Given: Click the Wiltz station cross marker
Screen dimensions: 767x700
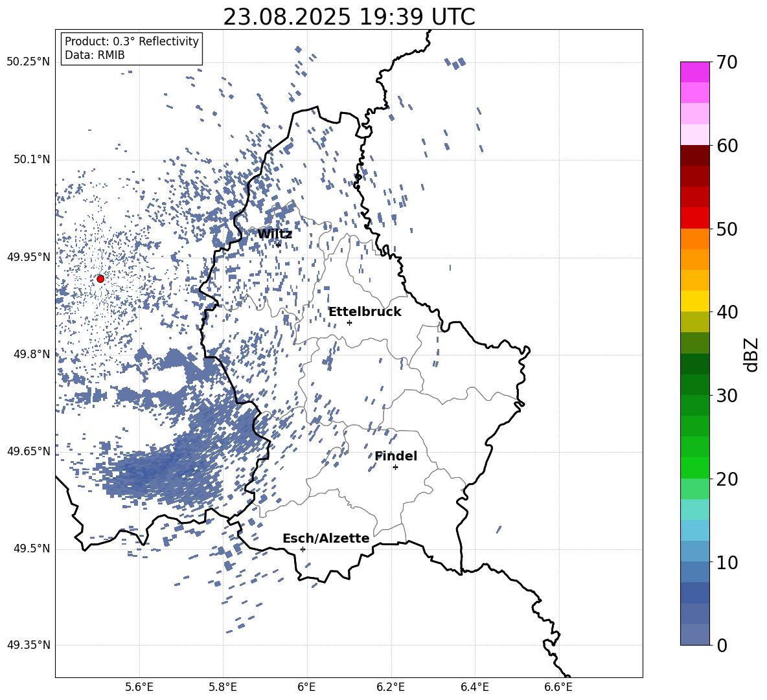Looking at the screenshot, I should coord(279,244).
